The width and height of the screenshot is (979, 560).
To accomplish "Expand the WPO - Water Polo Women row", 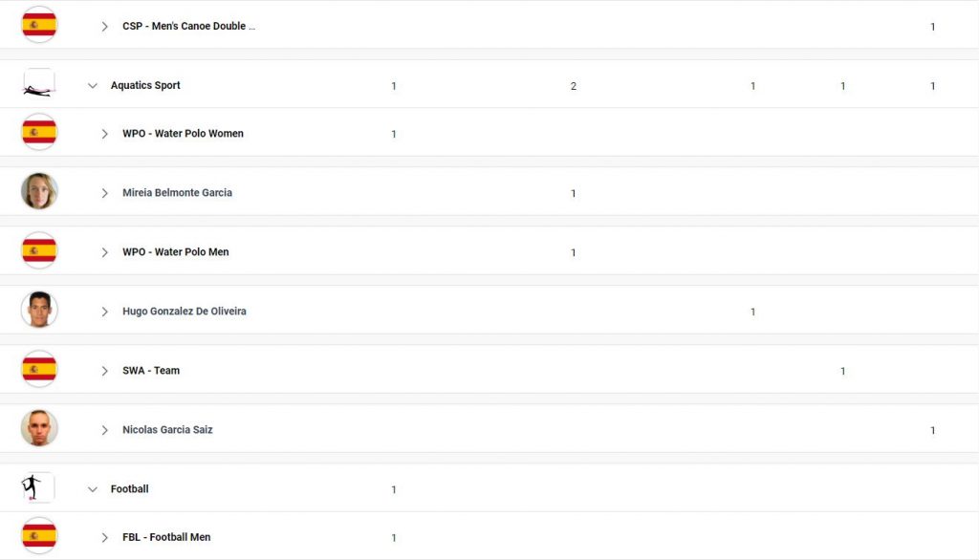I will point(104,134).
